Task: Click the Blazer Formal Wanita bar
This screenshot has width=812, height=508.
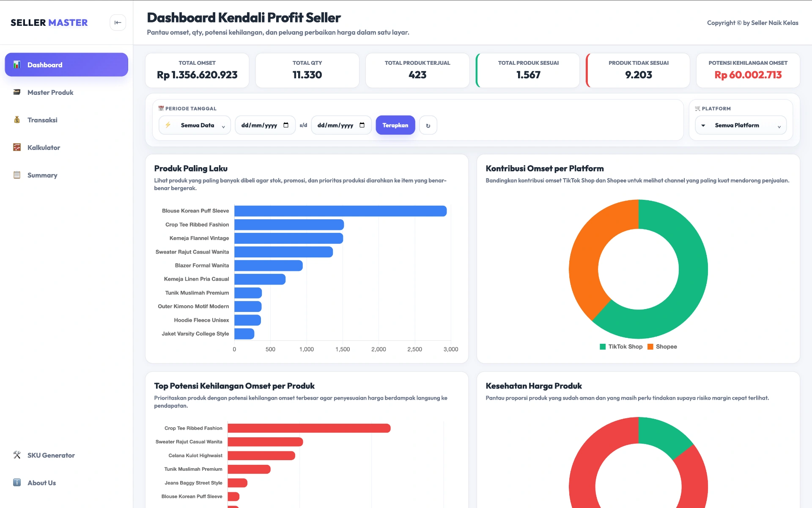Action: 269,265
